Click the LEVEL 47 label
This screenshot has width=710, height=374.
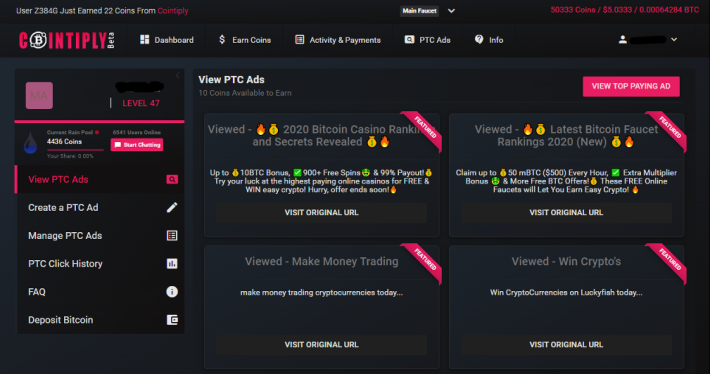pyautogui.click(x=141, y=103)
